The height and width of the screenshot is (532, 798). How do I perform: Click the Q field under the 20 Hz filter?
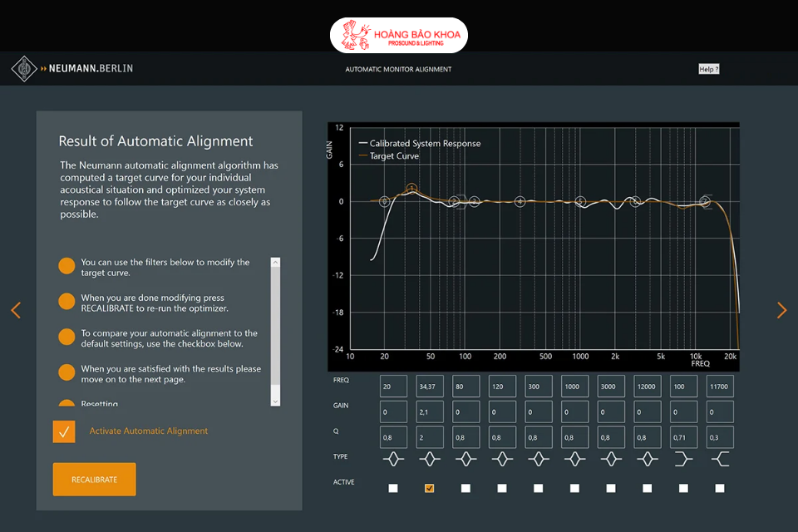393,437
